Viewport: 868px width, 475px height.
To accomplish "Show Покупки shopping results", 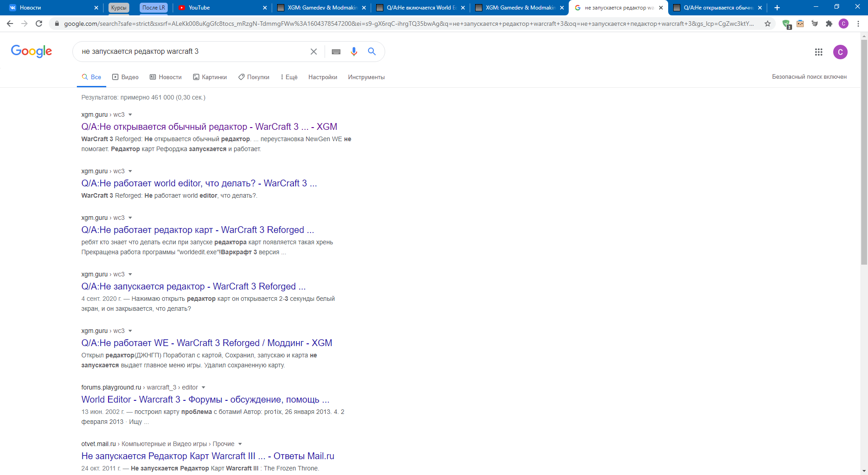I will coord(254,77).
